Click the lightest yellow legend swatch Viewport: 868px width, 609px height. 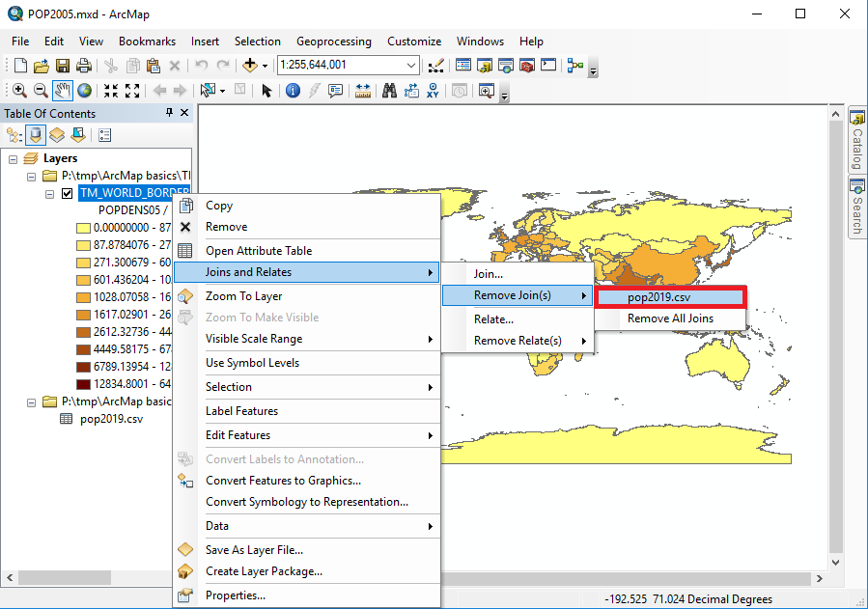pyautogui.click(x=83, y=228)
